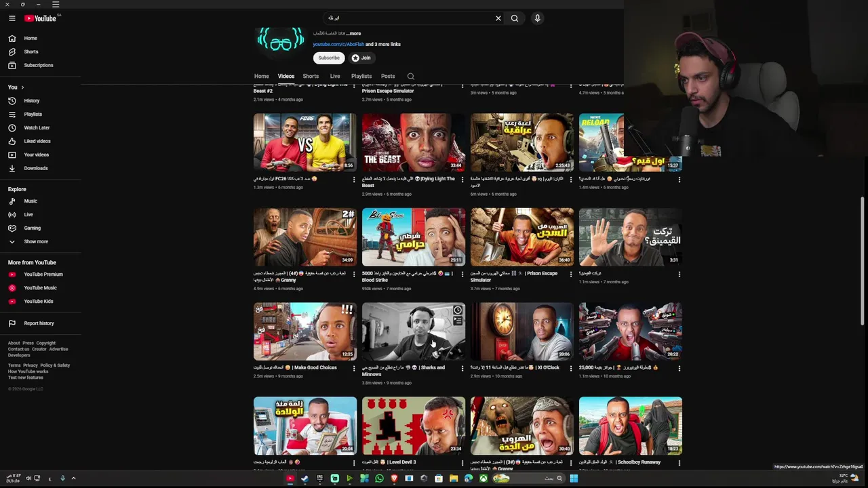Image resolution: width=868 pixels, height=488 pixels.
Task: Open the Windows Start menu
Action: [574, 479]
